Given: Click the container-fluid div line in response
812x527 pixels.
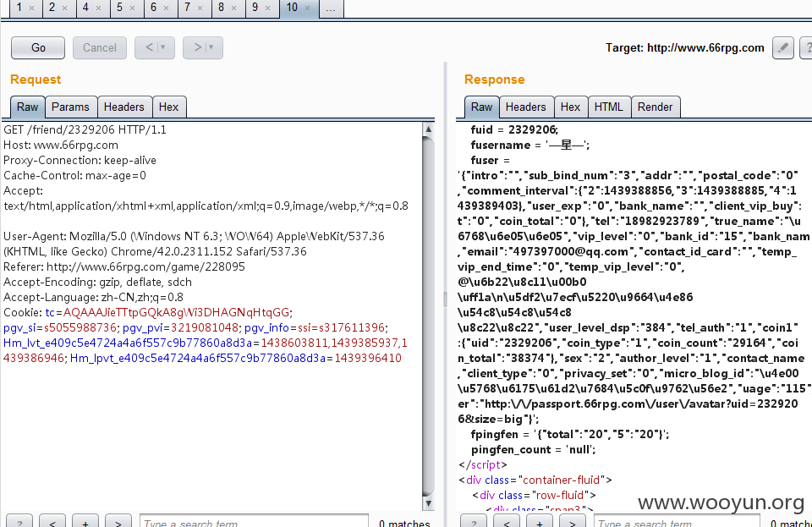Looking at the screenshot, I should click(x=535, y=480).
